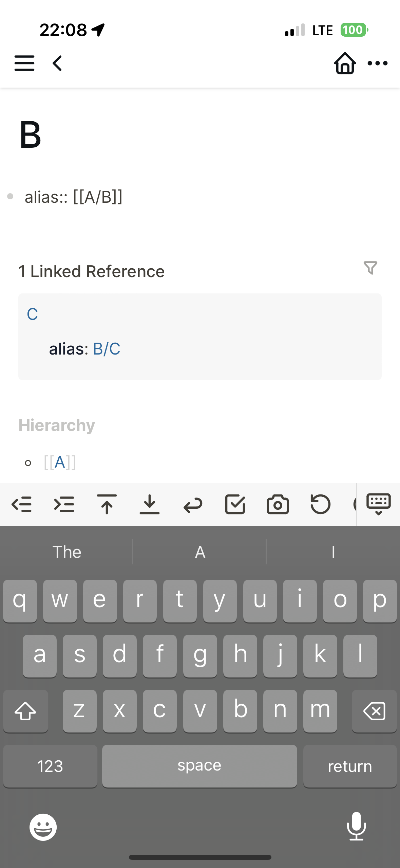Open the camera attachment icon

tap(278, 505)
